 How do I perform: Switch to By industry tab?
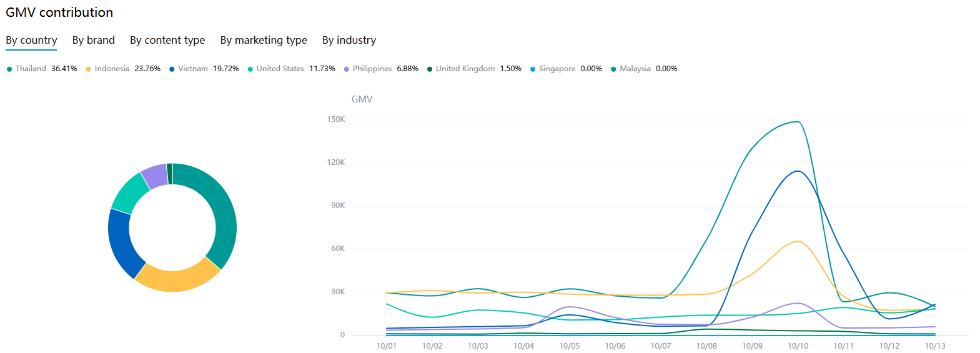(x=349, y=40)
